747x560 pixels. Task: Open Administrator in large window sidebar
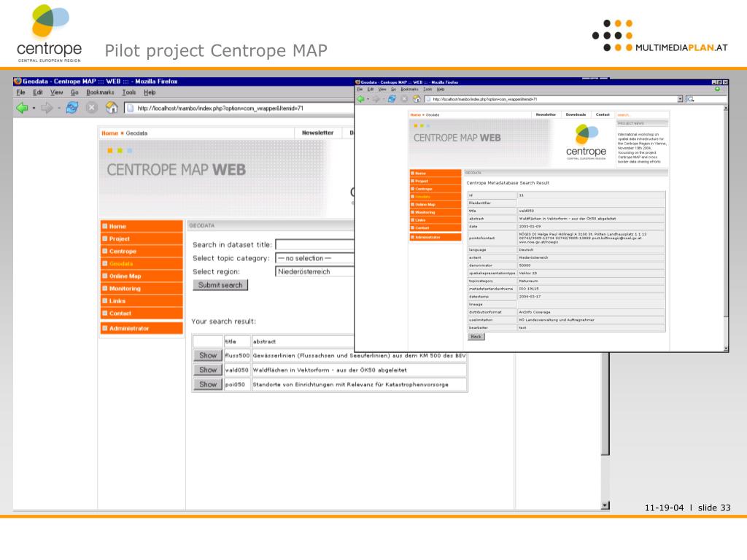click(x=142, y=328)
